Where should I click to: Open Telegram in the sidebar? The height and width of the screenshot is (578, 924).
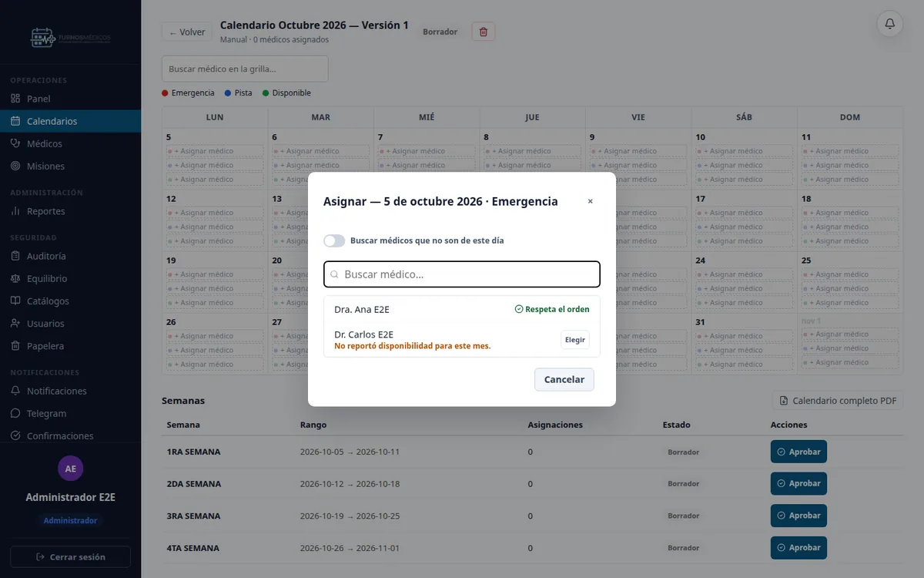(70, 413)
